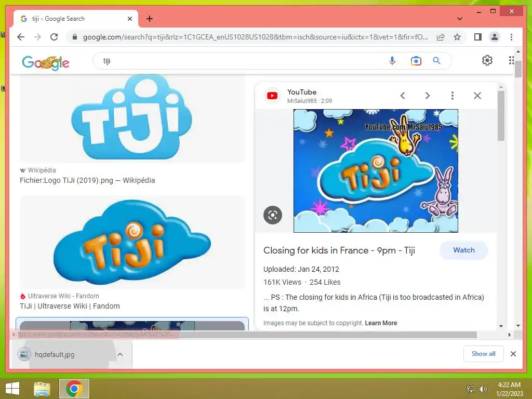
Task: Show the next image in preview panel
Action: (428, 96)
